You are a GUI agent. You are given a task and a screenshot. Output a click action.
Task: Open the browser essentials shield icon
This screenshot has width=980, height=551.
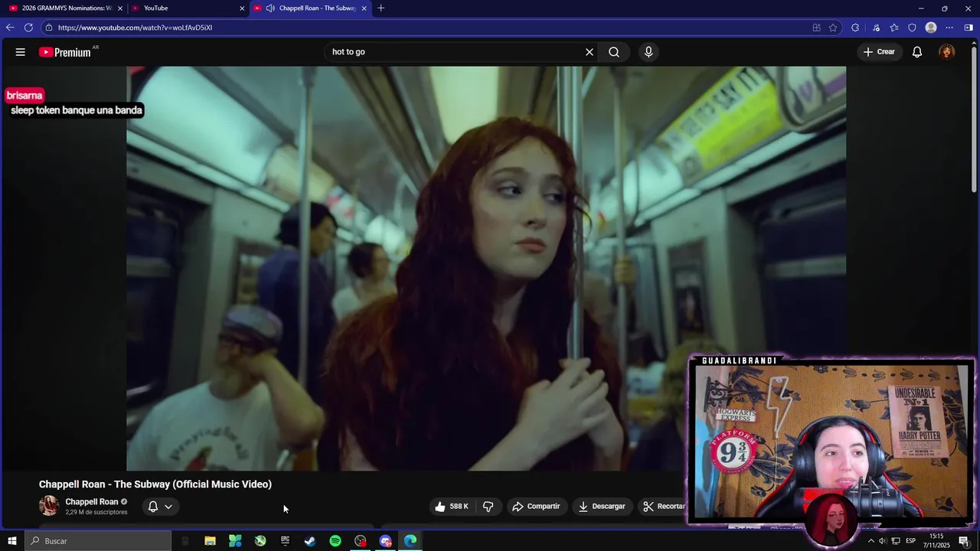[x=912, y=28]
